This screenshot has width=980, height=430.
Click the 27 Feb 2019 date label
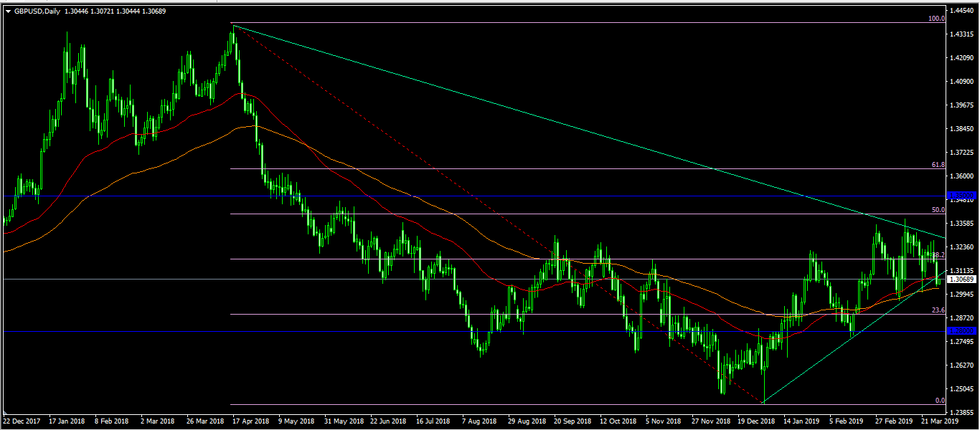[892, 421]
